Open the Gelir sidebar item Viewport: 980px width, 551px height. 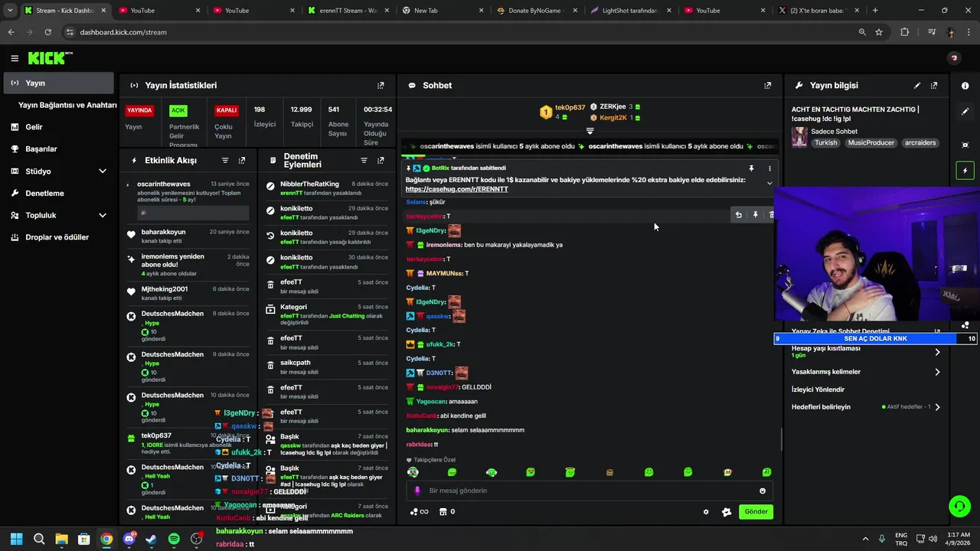pyautogui.click(x=58, y=127)
